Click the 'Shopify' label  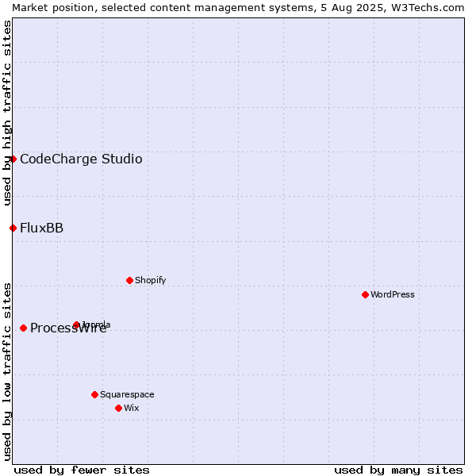coord(150,280)
